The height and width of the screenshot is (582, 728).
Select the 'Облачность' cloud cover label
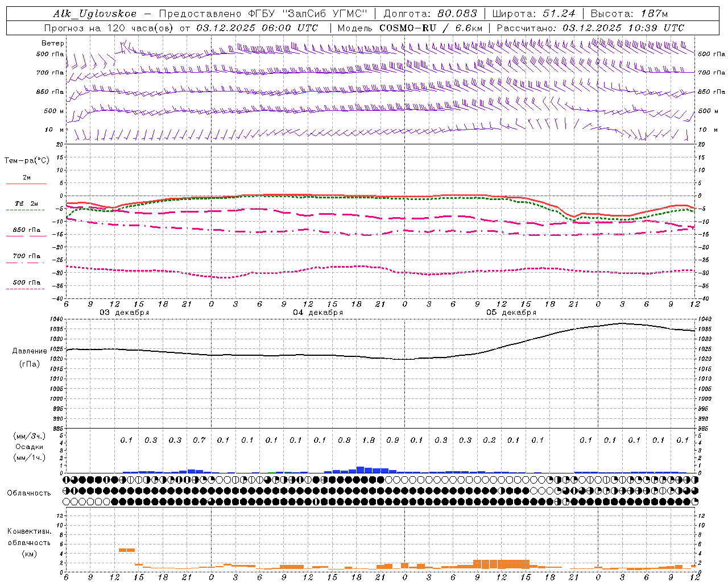click(x=29, y=493)
